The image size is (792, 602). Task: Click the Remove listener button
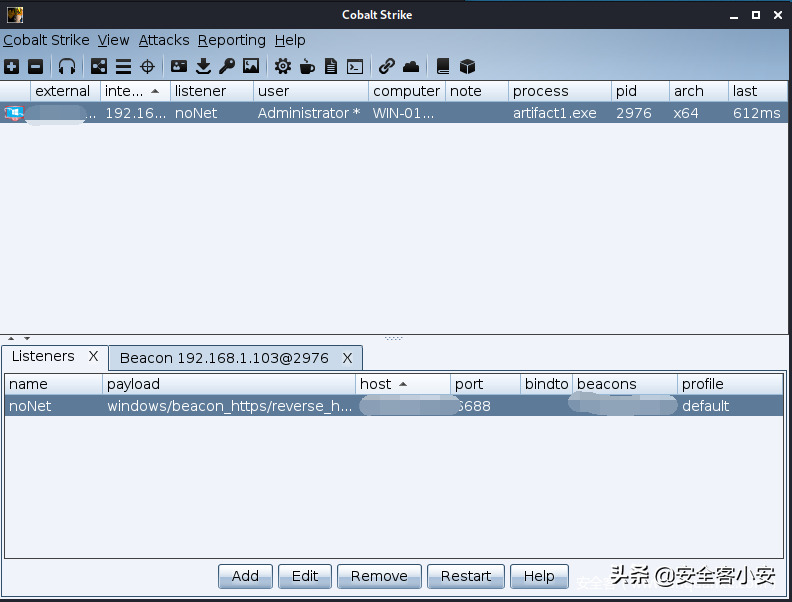[x=379, y=576]
